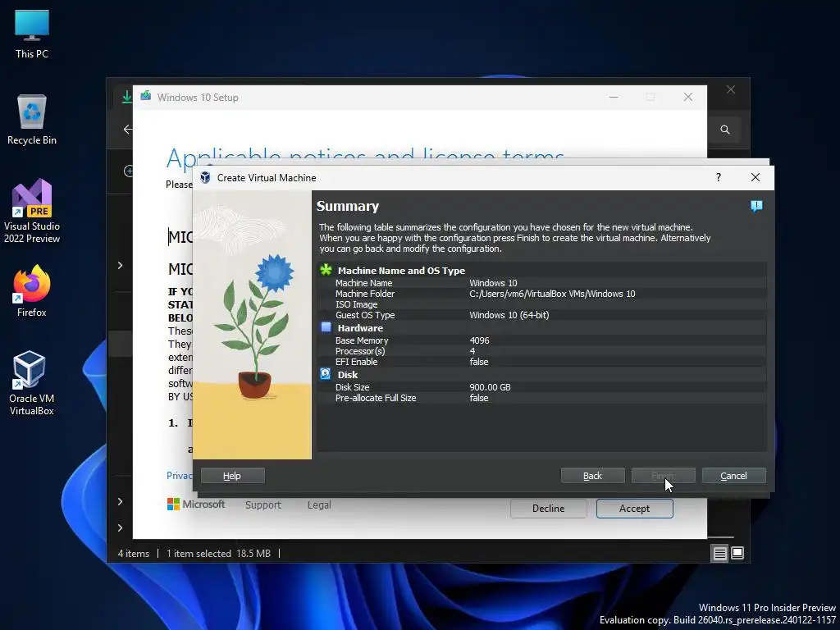Select the EFI Enable row
The width and height of the screenshot is (840, 630).
(x=541, y=362)
